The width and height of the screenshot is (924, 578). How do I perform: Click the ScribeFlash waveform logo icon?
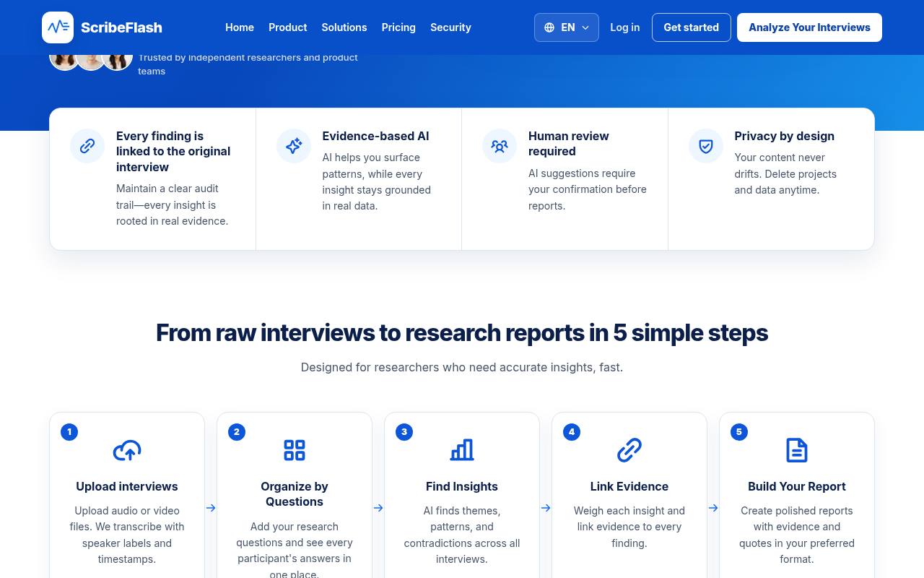(x=58, y=27)
